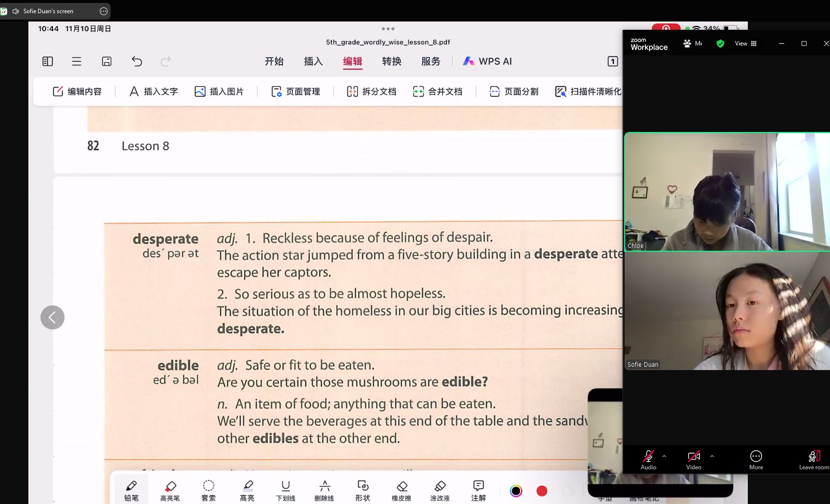Open Zoom View layout menu
The height and width of the screenshot is (504, 830).
(746, 44)
